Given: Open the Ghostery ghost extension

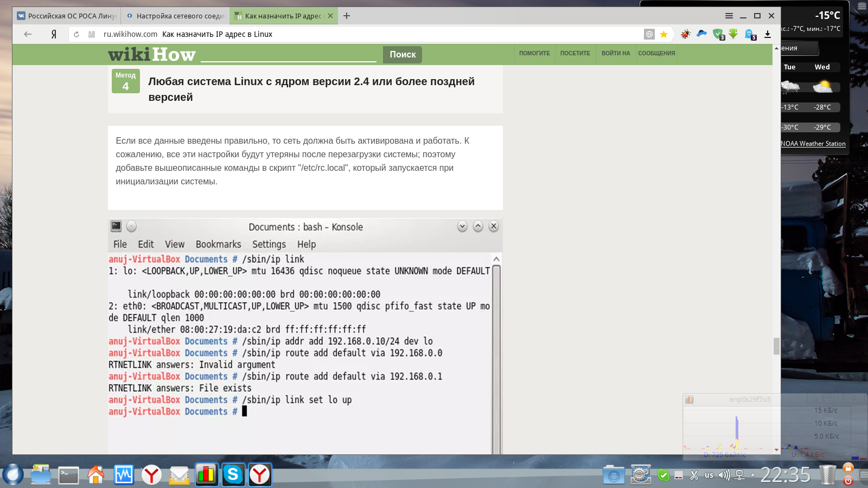Looking at the screenshot, I should point(750,35).
